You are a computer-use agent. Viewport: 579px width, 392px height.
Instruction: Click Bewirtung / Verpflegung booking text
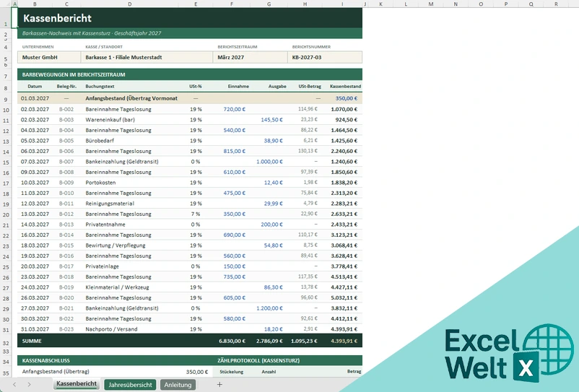tap(116, 245)
